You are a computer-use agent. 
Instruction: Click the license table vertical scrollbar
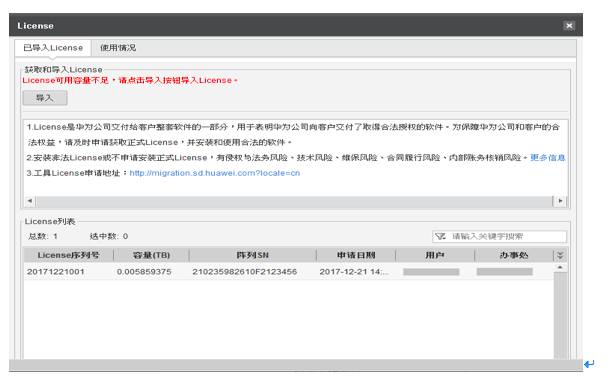(560, 315)
